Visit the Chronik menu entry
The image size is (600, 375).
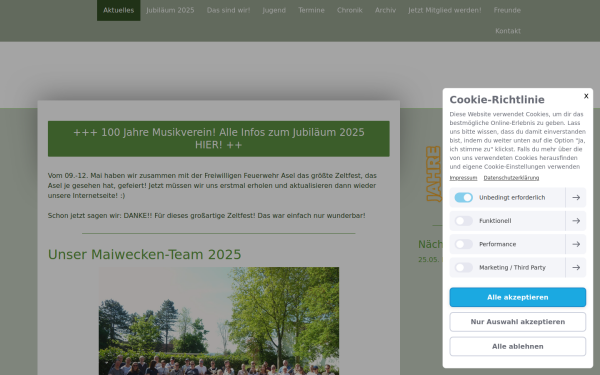tap(350, 10)
